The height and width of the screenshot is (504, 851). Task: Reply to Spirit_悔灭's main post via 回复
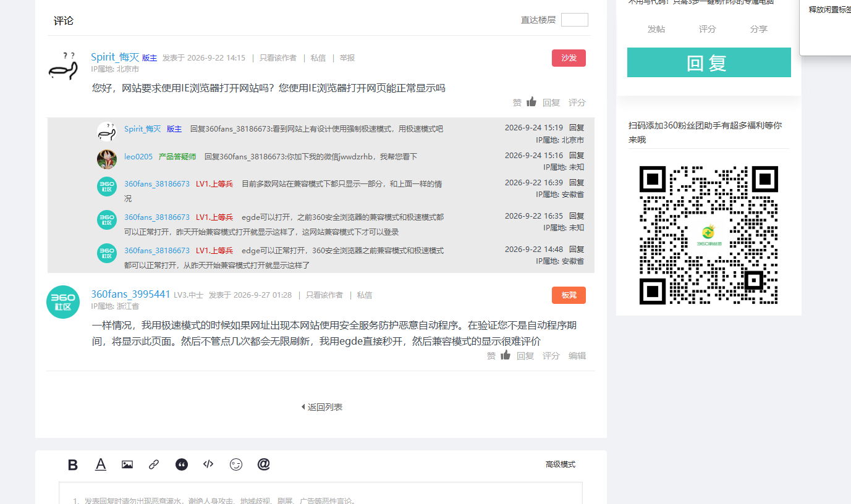click(551, 103)
